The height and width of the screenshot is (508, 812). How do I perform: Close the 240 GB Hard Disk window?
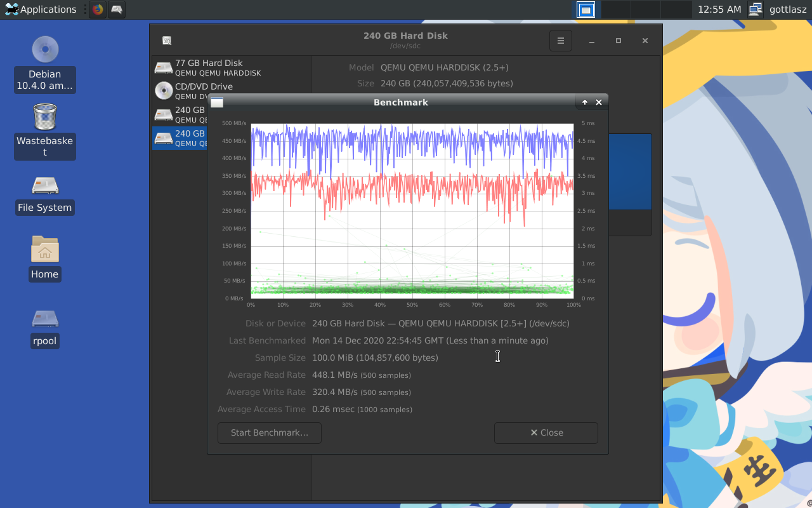pyautogui.click(x=645, y=41)
